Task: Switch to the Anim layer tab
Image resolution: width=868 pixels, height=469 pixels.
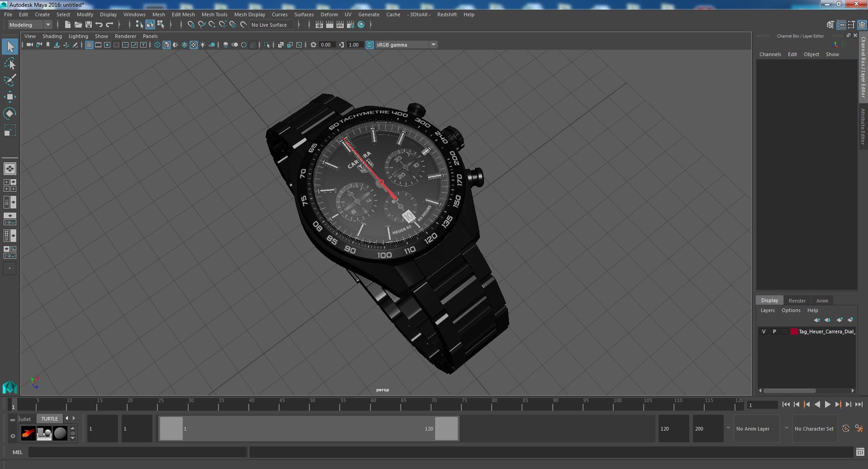Action: click(822, 300)
